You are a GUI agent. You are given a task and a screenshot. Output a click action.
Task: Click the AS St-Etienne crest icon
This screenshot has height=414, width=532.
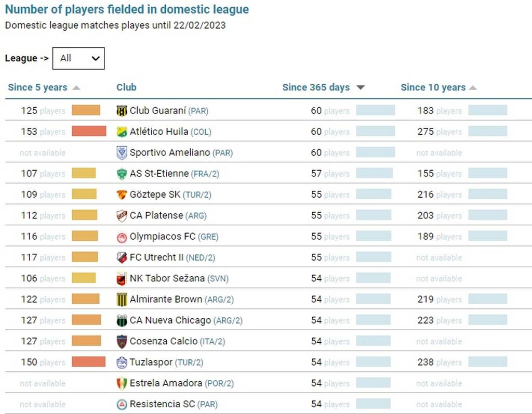click(x=122, y=174)
